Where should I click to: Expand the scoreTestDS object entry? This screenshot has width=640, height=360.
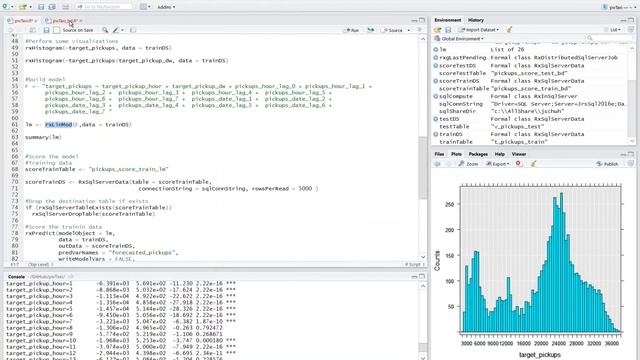(x=436, y=65)
